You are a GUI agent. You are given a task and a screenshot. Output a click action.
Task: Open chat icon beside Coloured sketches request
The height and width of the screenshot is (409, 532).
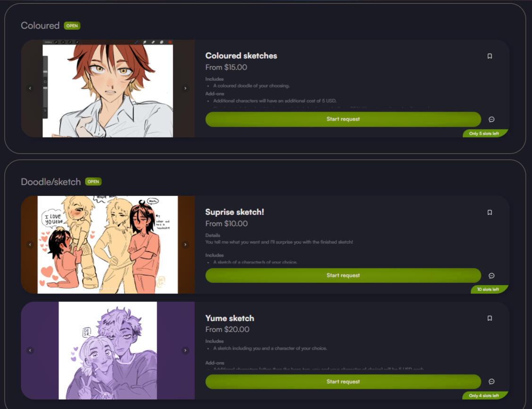click(x=491, y=119)
